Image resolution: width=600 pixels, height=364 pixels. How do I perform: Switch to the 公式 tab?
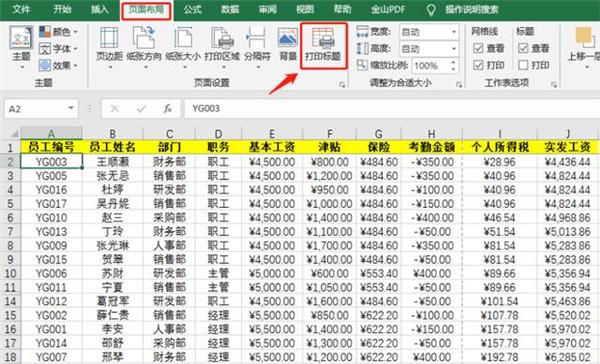pos(192,9)
